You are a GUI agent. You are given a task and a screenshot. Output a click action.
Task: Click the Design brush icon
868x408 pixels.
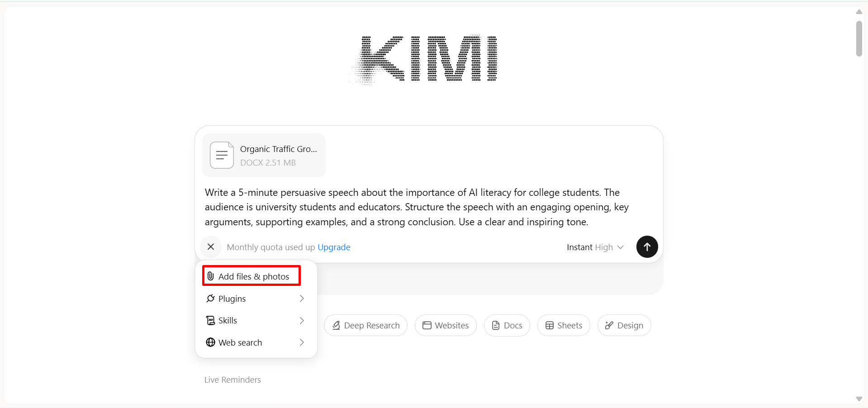pos(609,326)
